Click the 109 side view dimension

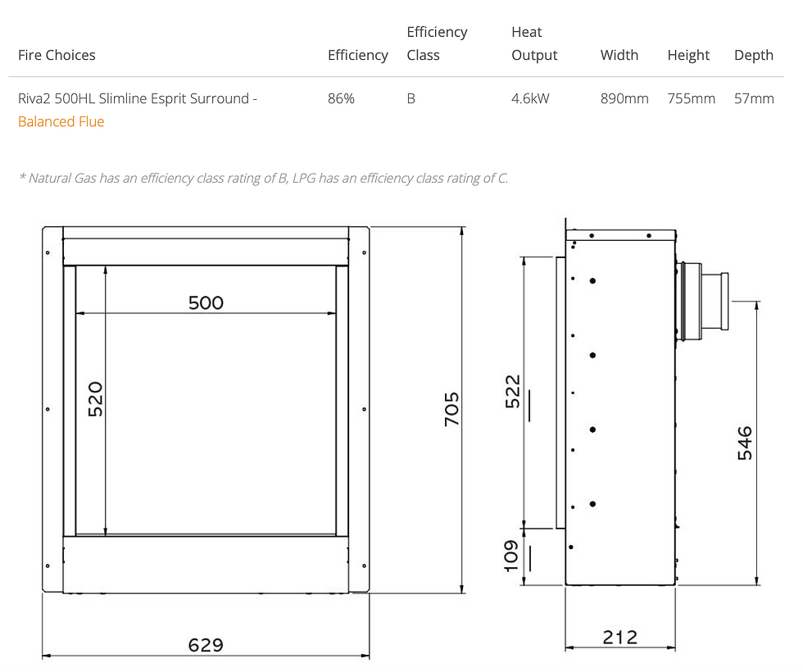click(511, 556)
